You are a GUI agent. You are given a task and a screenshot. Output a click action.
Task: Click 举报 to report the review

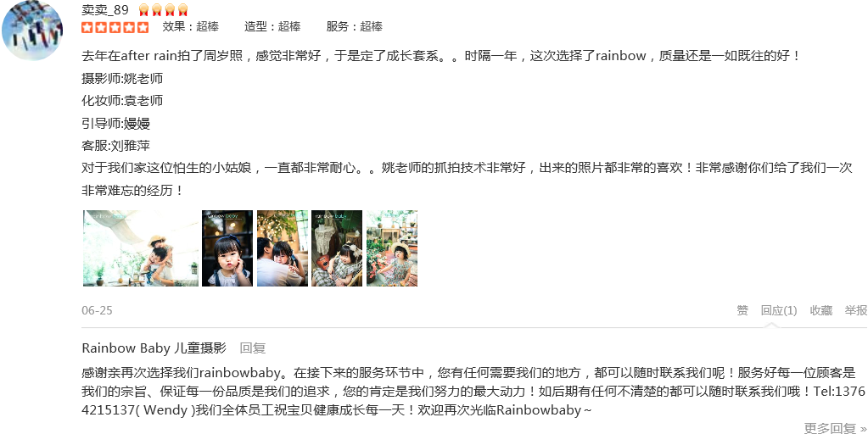click(856, 311)
